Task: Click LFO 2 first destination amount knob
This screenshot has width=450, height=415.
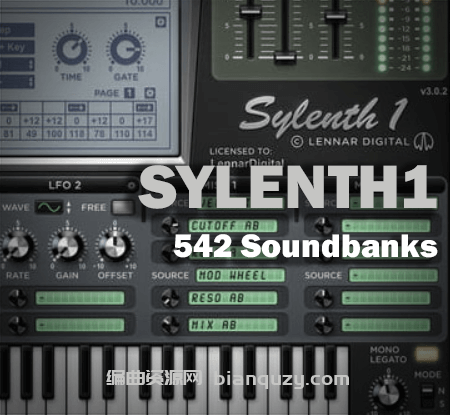Action: [17, 298]
